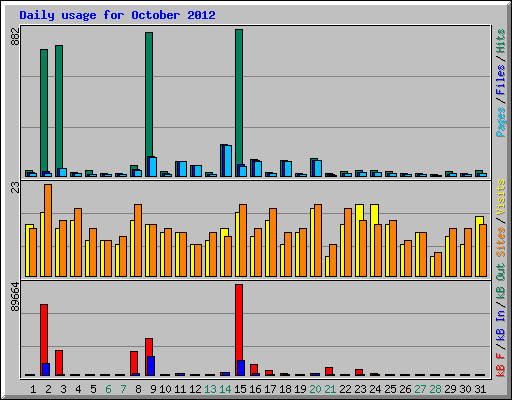512x400 pixels.
Task: Click day 23 on the date axis
Action: [360, 389]
